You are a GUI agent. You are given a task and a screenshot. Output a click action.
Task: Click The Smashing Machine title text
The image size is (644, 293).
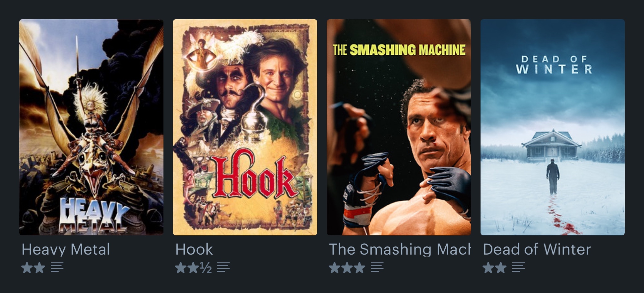[x=400, y=250]
